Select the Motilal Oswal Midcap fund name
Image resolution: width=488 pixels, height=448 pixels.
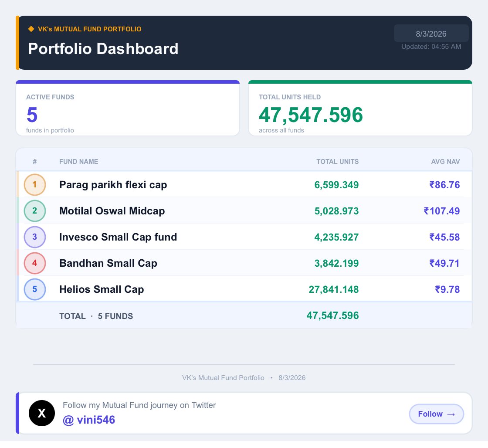[x=112, y=211]
